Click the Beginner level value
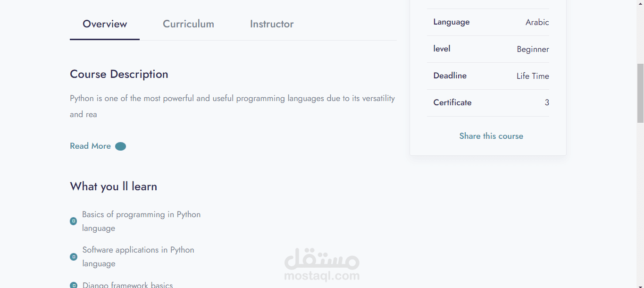The width and height of the screenshot is (644, 288). pos(533,49)
